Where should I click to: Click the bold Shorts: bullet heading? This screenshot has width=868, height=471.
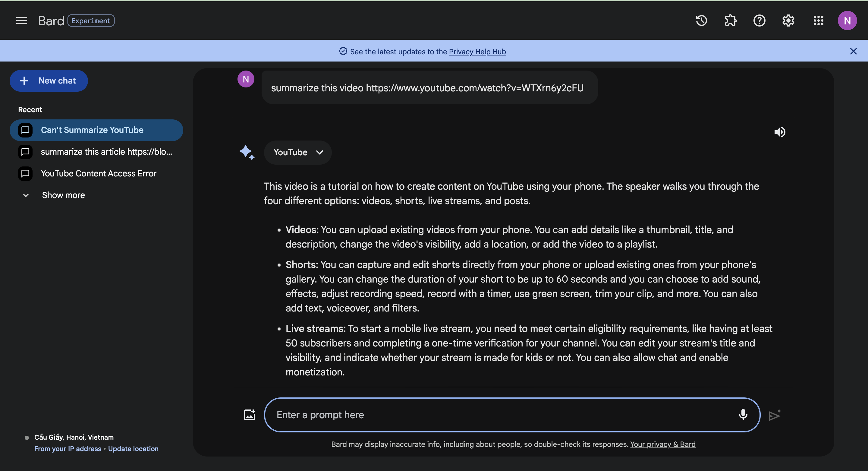tap(302, 265)
